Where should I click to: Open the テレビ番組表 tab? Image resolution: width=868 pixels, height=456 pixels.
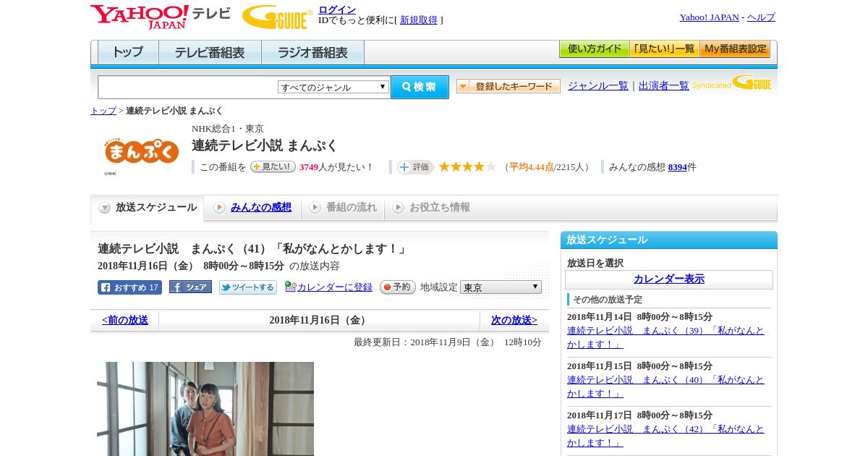click(x=210, y=52)
